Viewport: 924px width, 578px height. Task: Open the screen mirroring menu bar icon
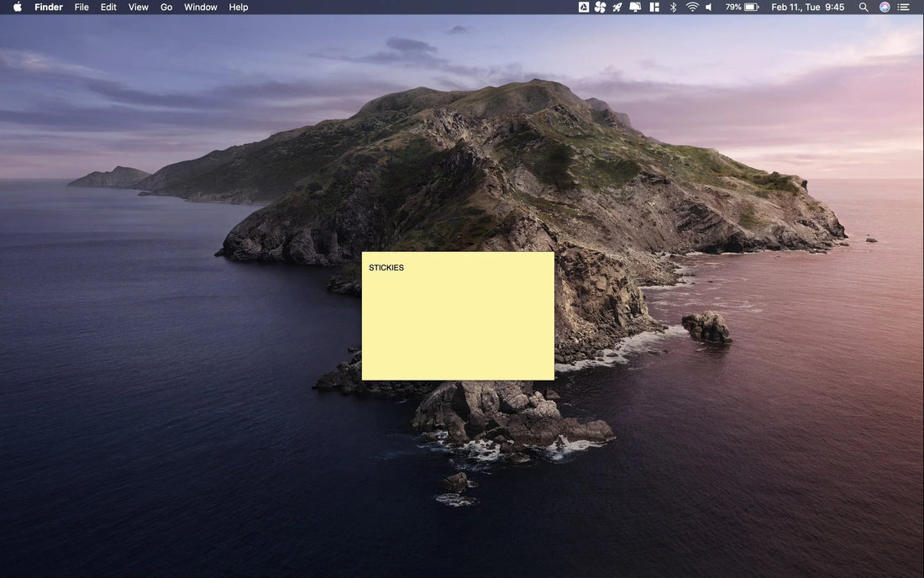pyautogui.click(x=635, y=7)
